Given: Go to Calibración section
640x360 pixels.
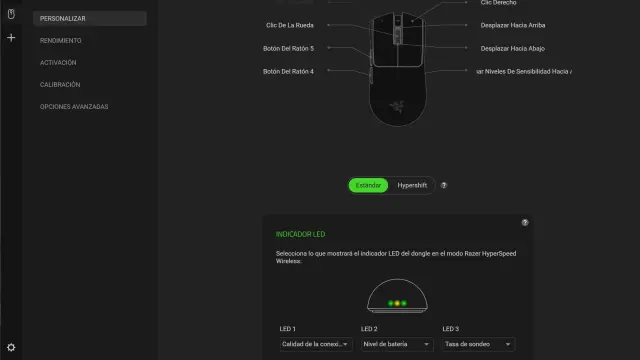Looking at the screenshot, I should click(x=60, y=84).
